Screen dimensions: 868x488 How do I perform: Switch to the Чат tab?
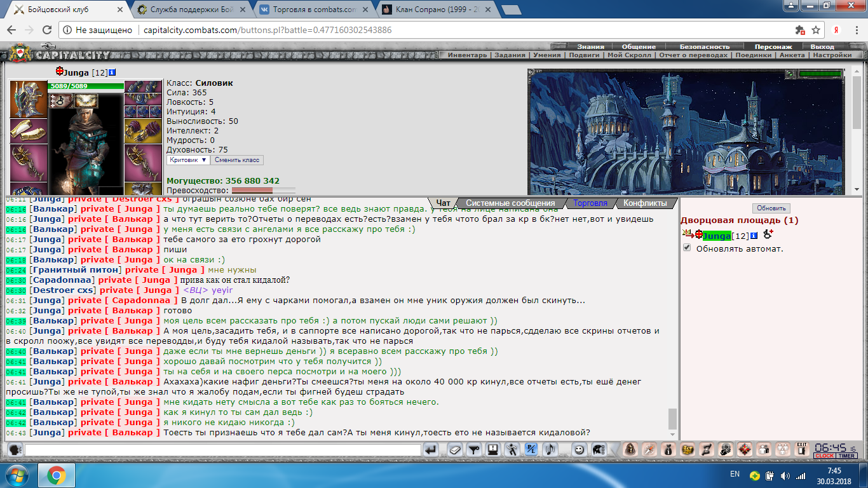[x=443, y=203]
